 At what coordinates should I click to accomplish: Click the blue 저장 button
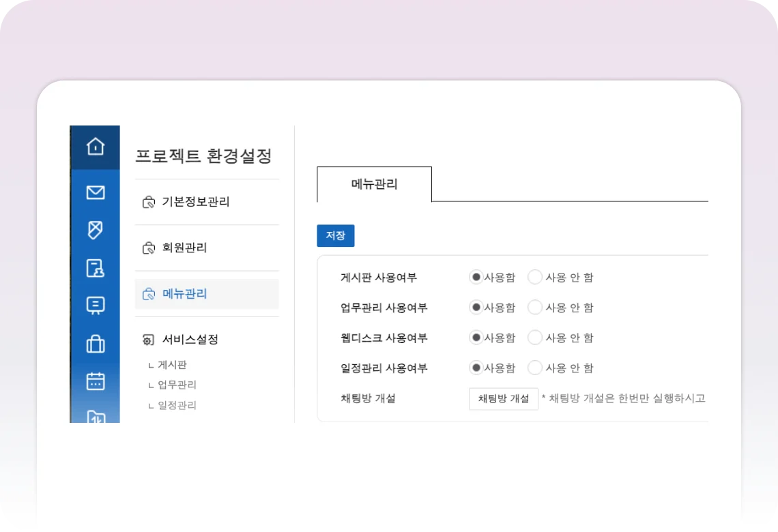pyautogui.click(x=335, y=235)
